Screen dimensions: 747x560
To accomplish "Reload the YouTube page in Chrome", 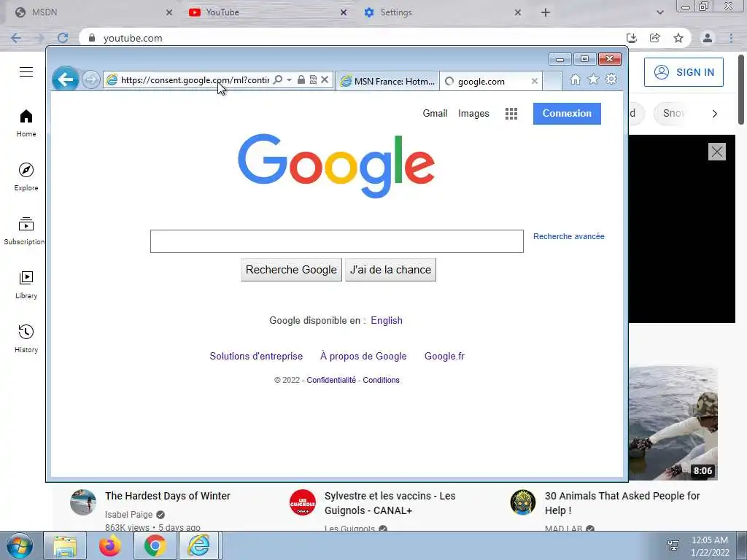I will 63,38.
